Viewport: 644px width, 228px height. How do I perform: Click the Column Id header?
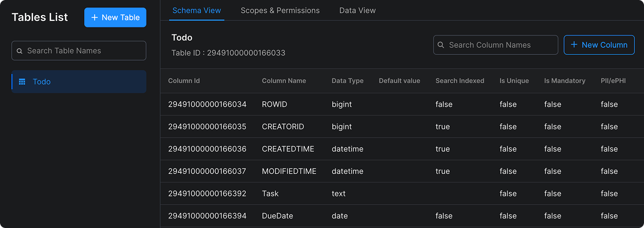click(x=184, y=80)
